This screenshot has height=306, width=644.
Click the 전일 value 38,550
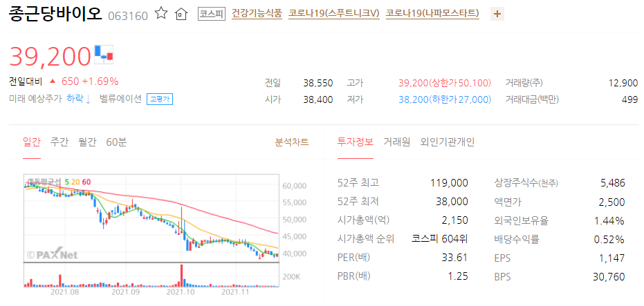(x=318, y=84)
